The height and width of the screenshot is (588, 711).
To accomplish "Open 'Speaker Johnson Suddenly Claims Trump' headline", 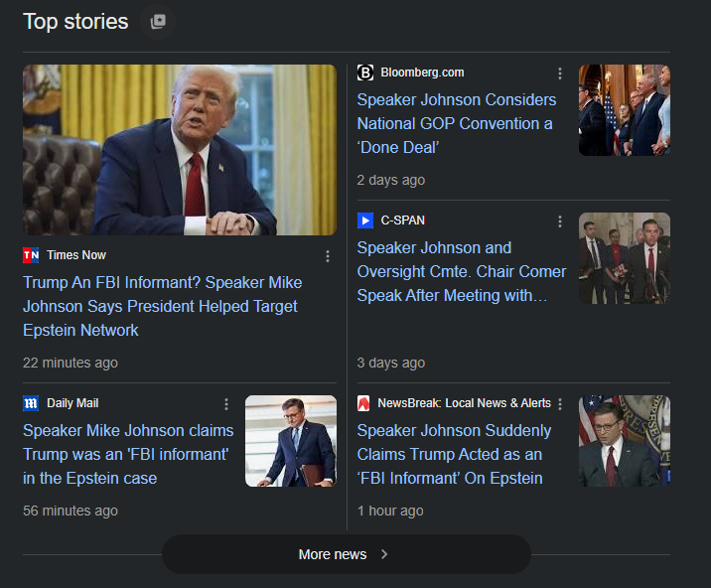I will [x=454, y=454].
